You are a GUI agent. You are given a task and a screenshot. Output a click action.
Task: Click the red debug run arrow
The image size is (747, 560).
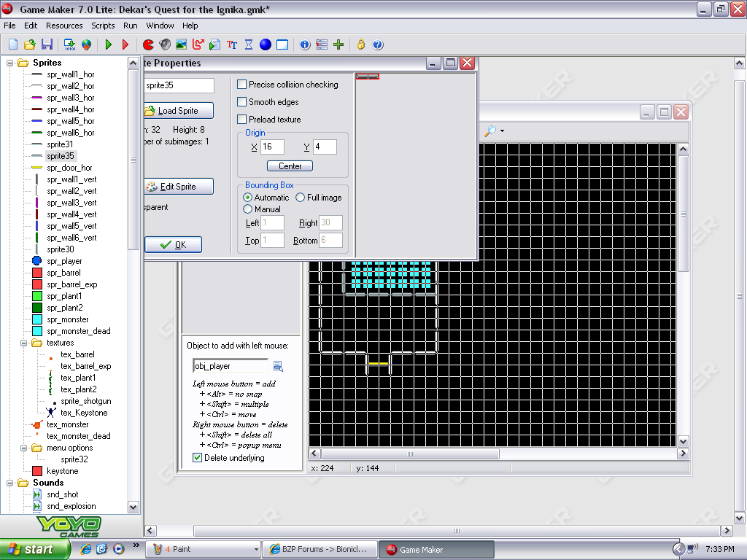click(x=125, y=44)
